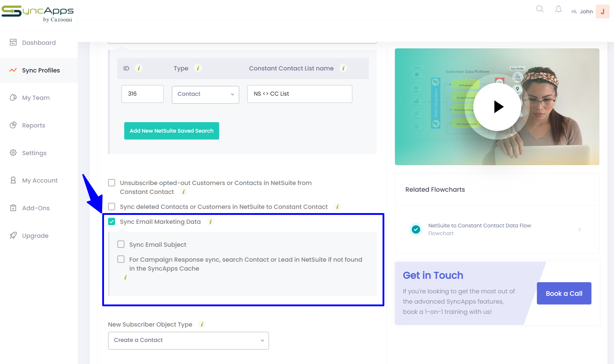Show info for Sync Email Marketing Data

click(210, 222)
